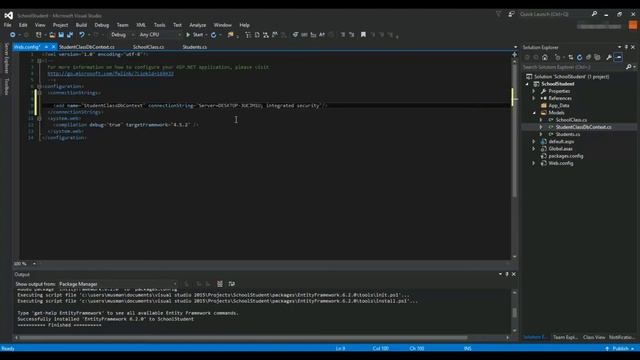Image resolution: width=640 pixels, height=360 pixels.
Task: Open the File menu
Action: click(x=7, y=25)
